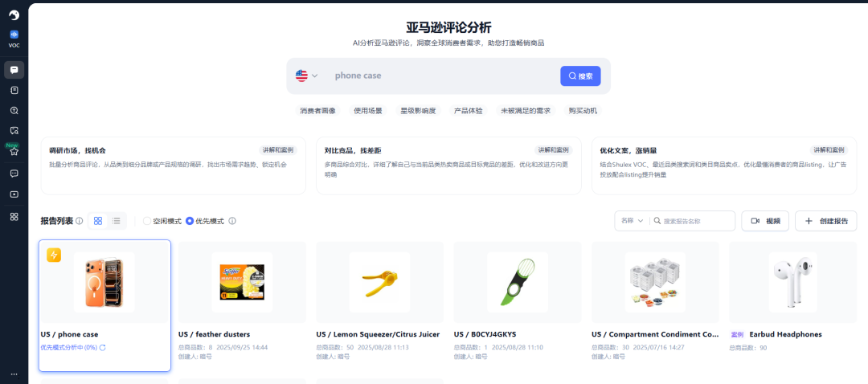This screenshot has height=384, width=868.
Task: Open the Swiffer feather dusters thumbnail
Action: [242, 282]
